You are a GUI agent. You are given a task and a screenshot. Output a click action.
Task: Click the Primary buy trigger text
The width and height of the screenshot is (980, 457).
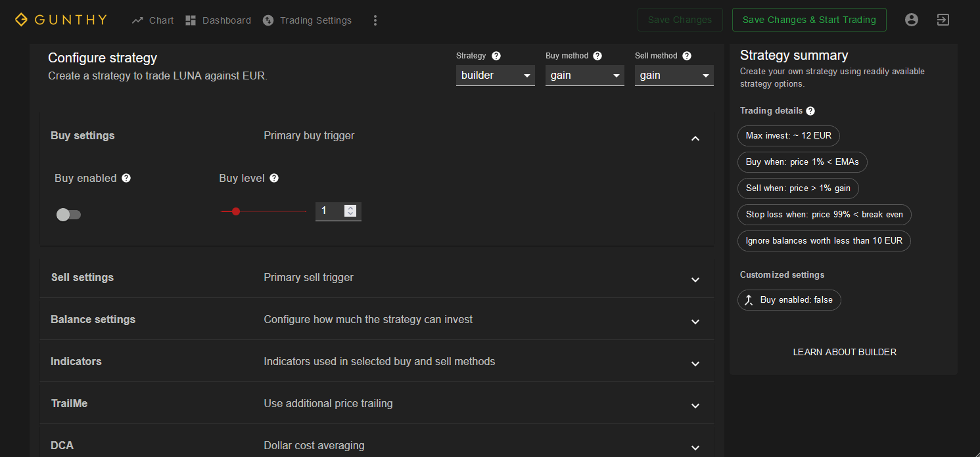[x=309, y=136]
